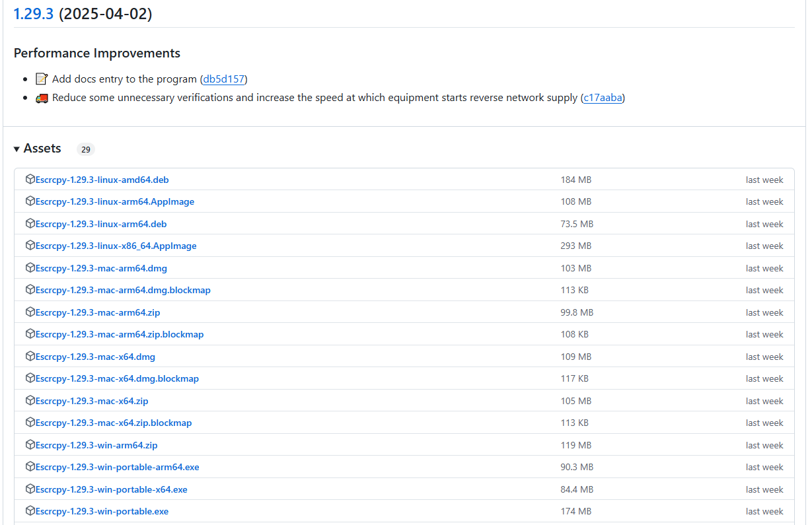Image resolution: width=812 pixels, height=525 pixels.
Task: Open commit c17aaba link
Action: click(x=603, y=98)
